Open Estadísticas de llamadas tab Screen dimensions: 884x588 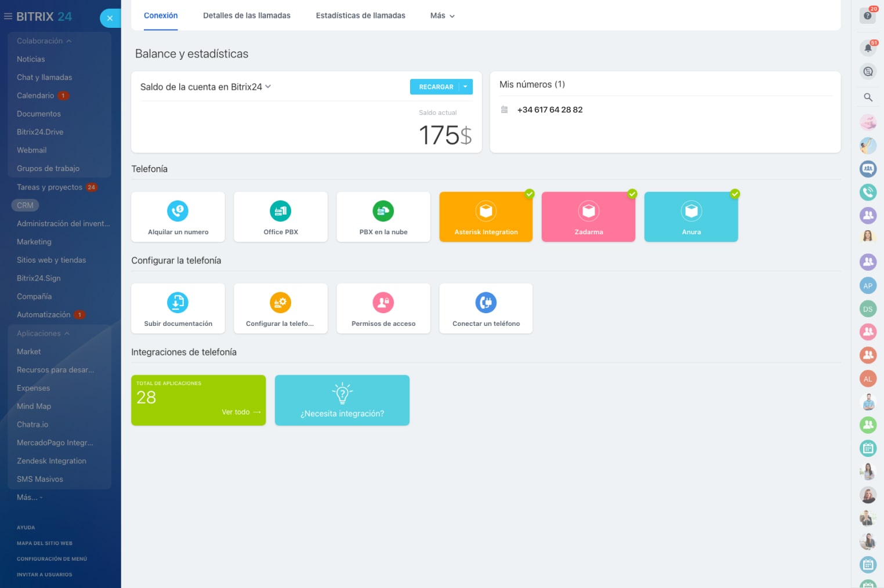(x=360, y=16)
